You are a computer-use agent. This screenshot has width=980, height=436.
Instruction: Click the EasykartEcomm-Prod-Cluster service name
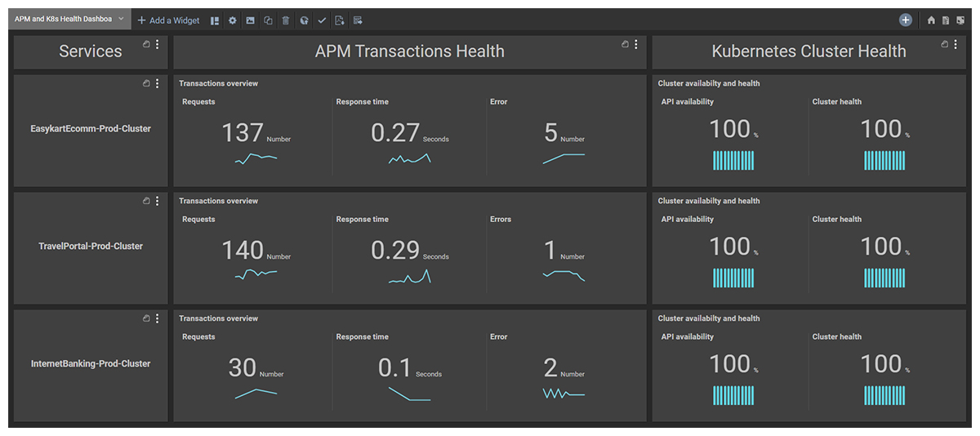91,129
